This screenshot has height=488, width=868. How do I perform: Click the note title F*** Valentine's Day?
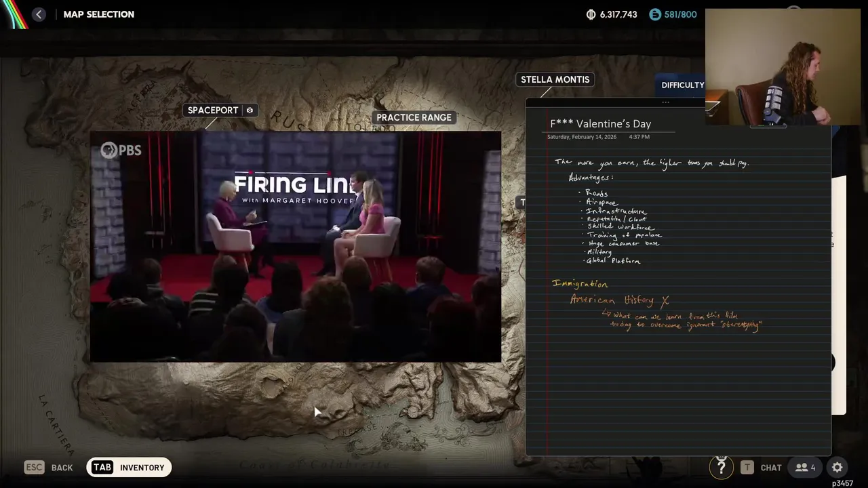click(x=600, y=123)
